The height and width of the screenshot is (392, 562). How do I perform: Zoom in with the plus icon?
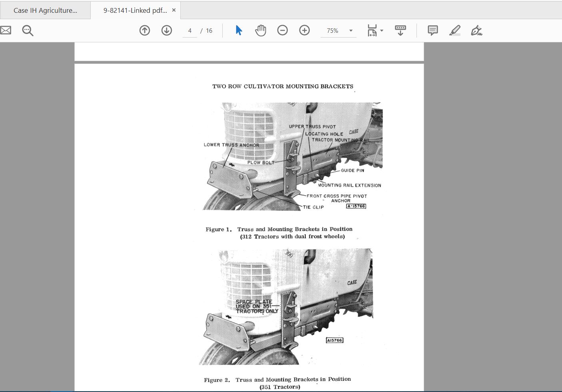point(305,30)
